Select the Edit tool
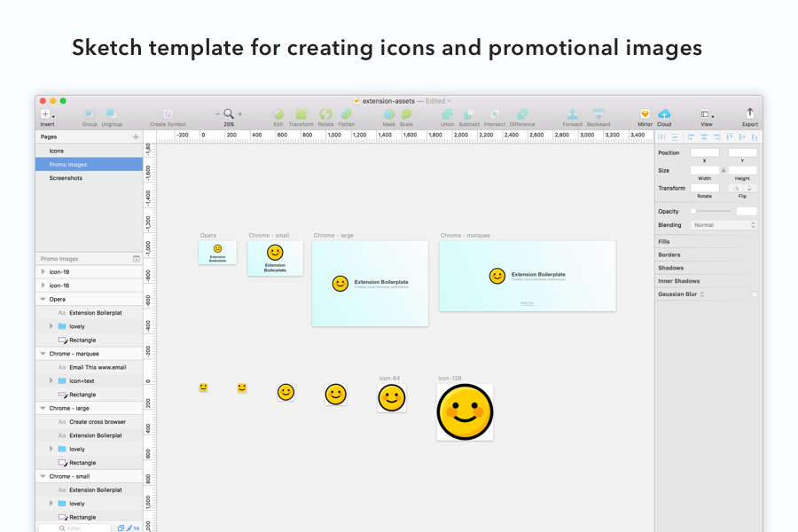 pyautogui.click(x=278, y=114)
